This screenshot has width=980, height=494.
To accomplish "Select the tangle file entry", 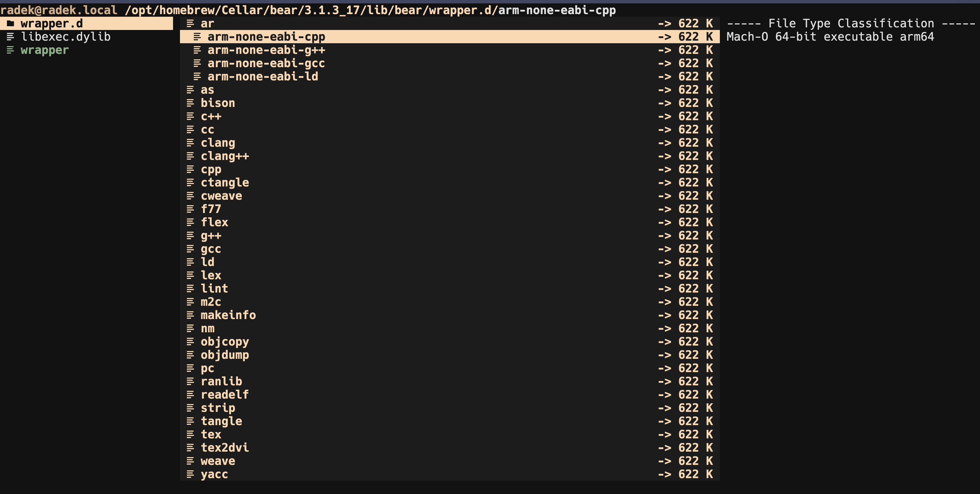I will coord(221,421).
